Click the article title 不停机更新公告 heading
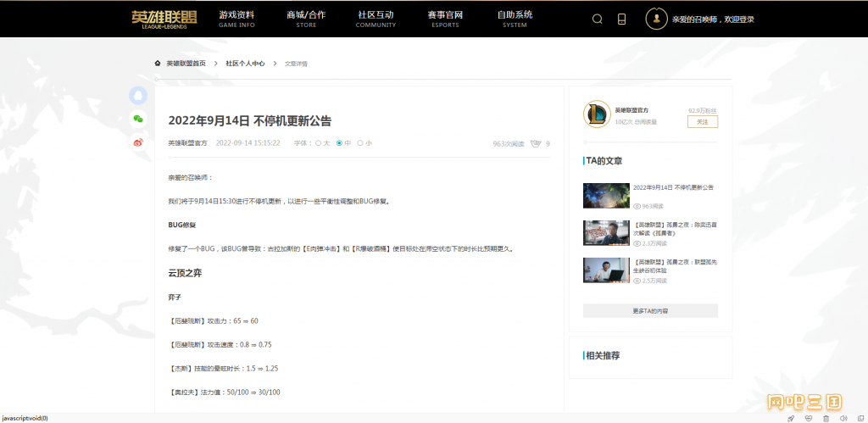868x423 pixels. [x=250, y=120]
